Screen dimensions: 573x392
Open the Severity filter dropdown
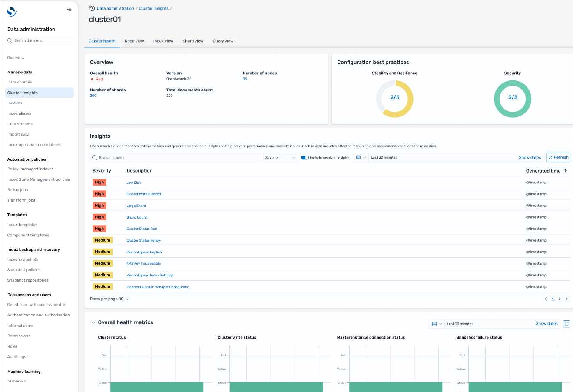280,158
